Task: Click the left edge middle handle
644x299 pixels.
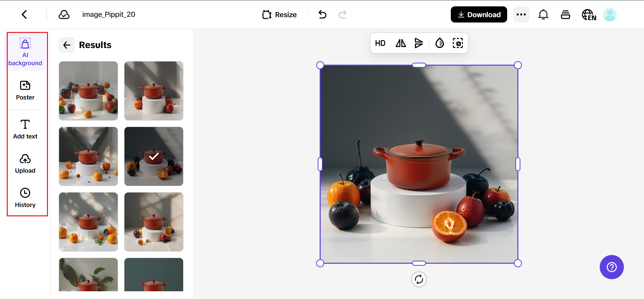Action: 320,164
